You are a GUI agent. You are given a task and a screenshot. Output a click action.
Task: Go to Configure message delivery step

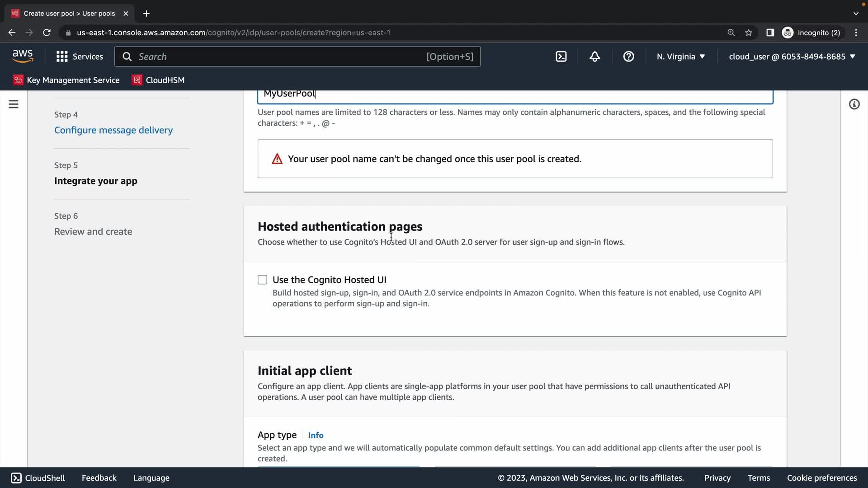click(113, 130)
